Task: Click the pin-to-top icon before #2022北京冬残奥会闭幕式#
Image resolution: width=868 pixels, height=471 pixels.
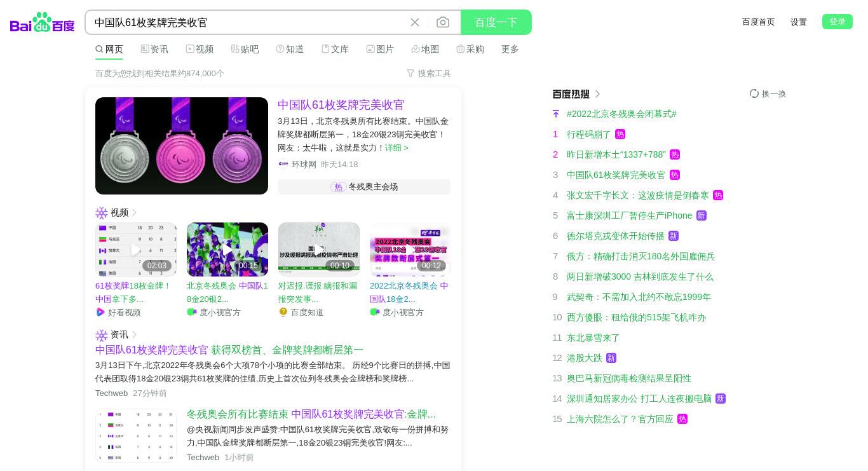Action: tap(556, 114)
